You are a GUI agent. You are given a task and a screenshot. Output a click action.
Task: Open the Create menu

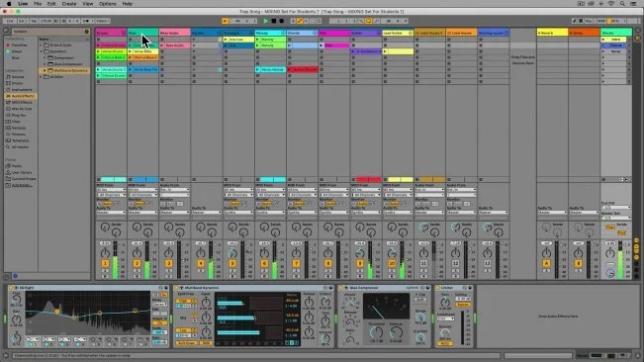69,4
